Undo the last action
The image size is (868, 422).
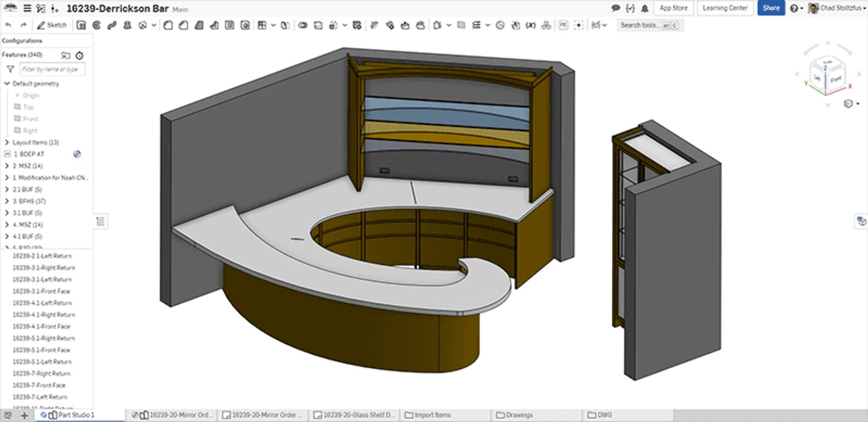[x=8, y=25]
